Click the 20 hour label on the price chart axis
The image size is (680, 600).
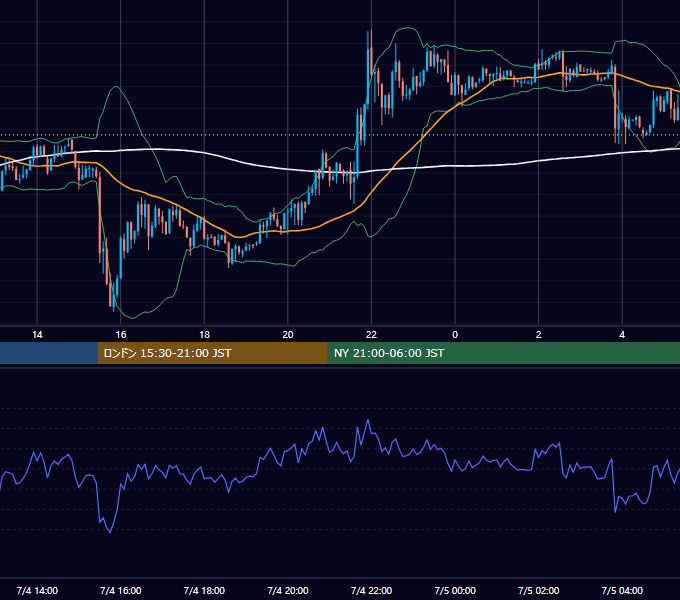pyautogui.click(x=288, y=335)
